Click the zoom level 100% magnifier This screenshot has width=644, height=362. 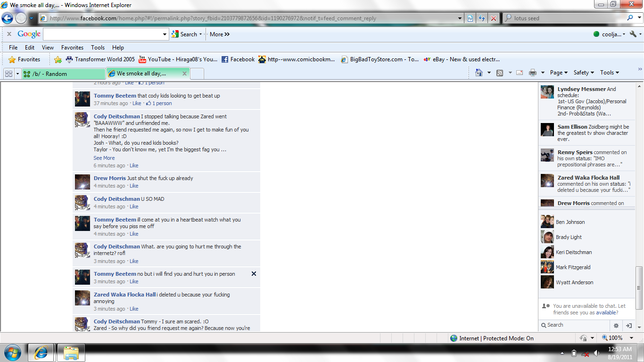[605, 338]
